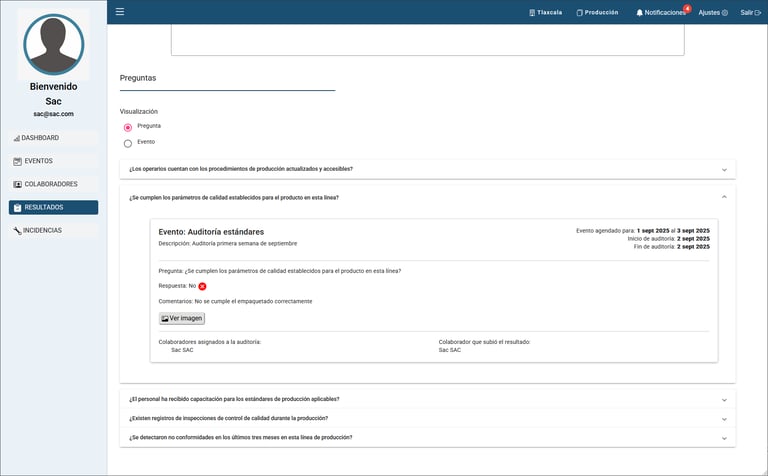Screen dimensions: 768x476
Task: Click Salir to log out
Action: point(750,13)
